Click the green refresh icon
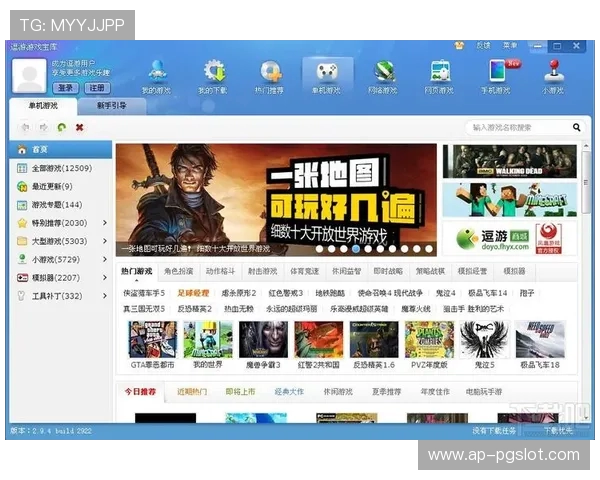This screenshot has width=600, height=480. pyautogui.click(x=62, y=127)
